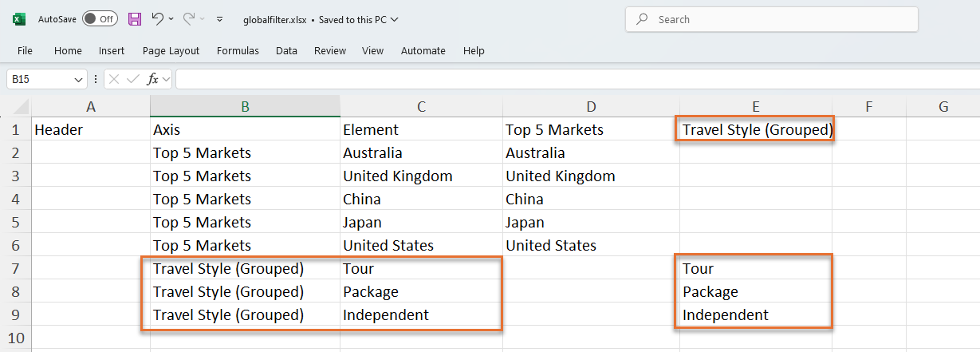Open the File menu

(x=25, y=50)
